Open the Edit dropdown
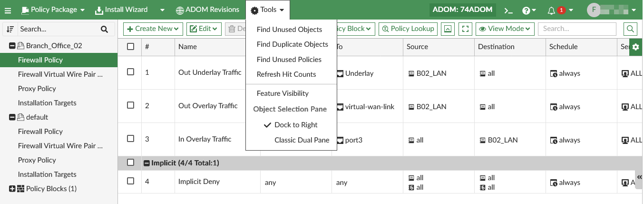Screen dimensions: 644x204 [204, 29]
